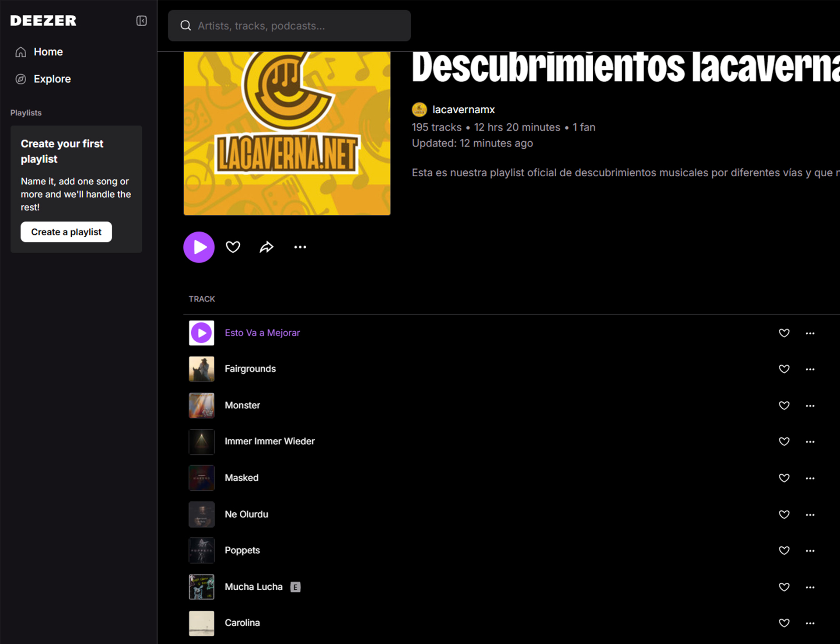Image resolution: width=840 pixels, height=644 pixels.
Task: Click the Immer Immer Wieder album thumbnail
Action: pyautogui.click(x=202, y=442)
